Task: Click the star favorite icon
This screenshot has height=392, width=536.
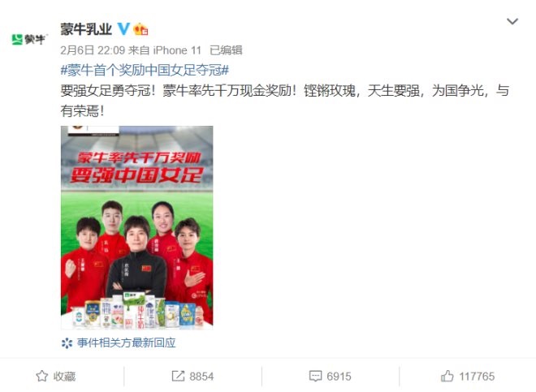Action: [41, 376]
